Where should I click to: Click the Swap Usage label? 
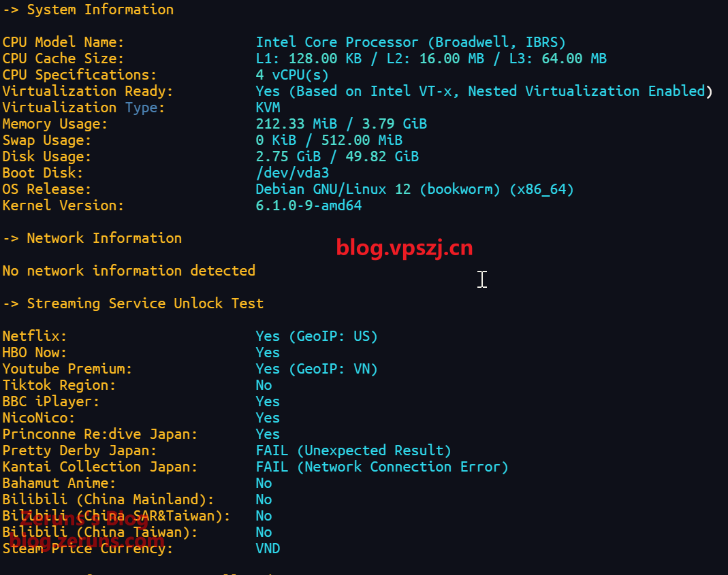47,140
